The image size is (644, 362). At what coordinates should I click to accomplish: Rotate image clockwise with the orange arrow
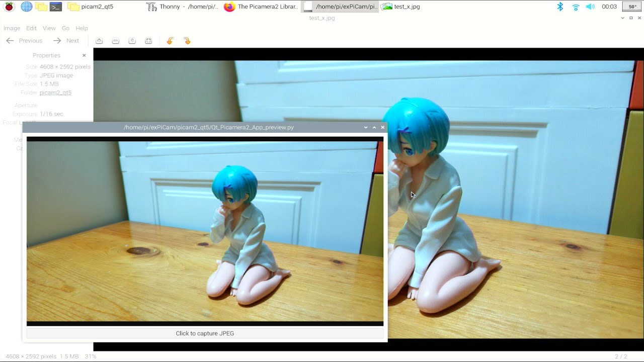click(x=187, y=41)
